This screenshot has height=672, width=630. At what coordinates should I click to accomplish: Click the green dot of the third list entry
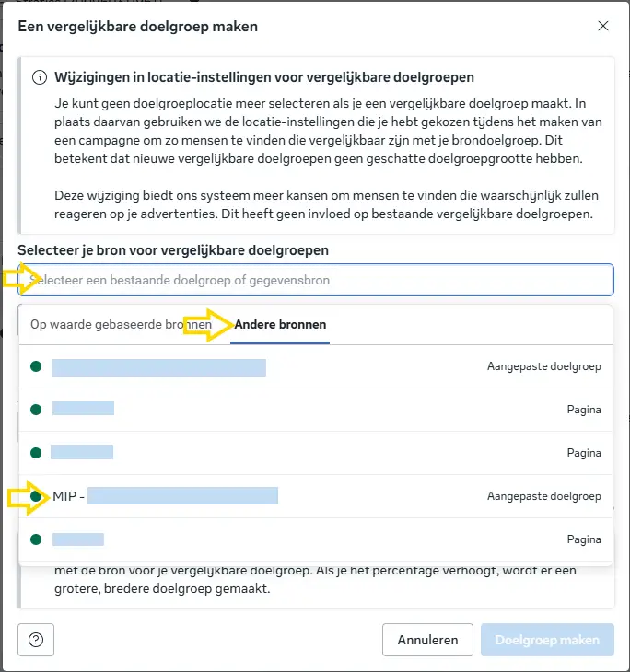(x=36, y=453)
